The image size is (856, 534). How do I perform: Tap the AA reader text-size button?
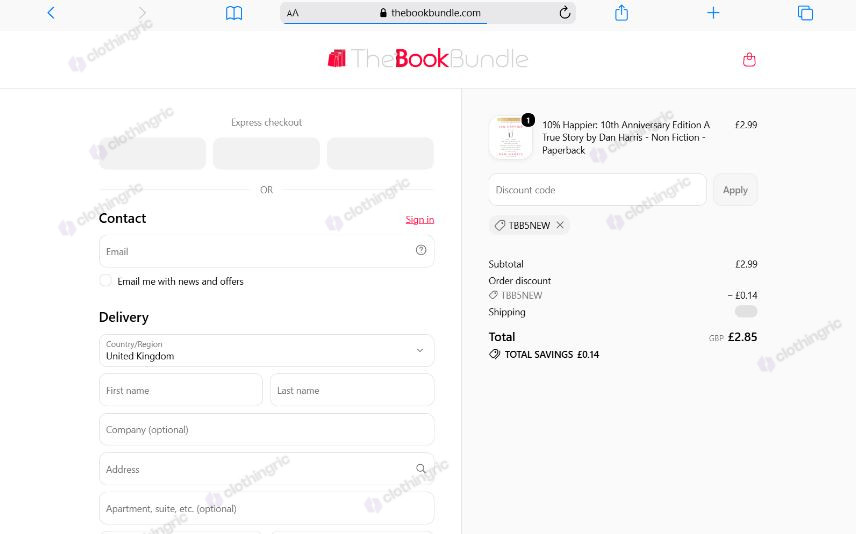293,13
